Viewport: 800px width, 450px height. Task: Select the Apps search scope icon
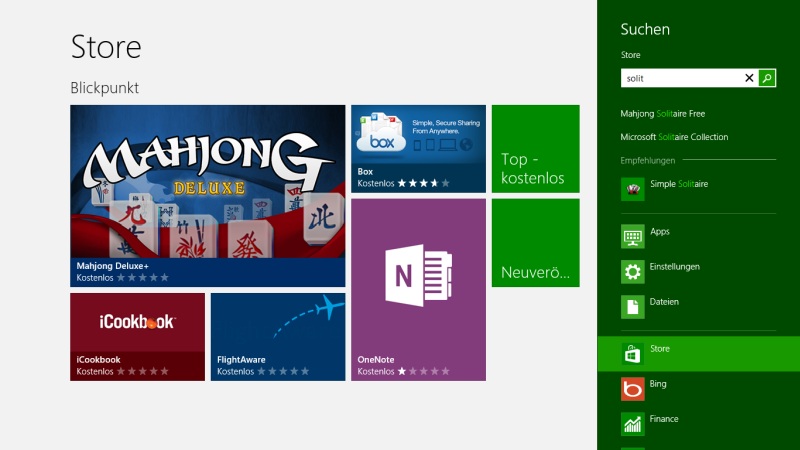coord(633,237)
